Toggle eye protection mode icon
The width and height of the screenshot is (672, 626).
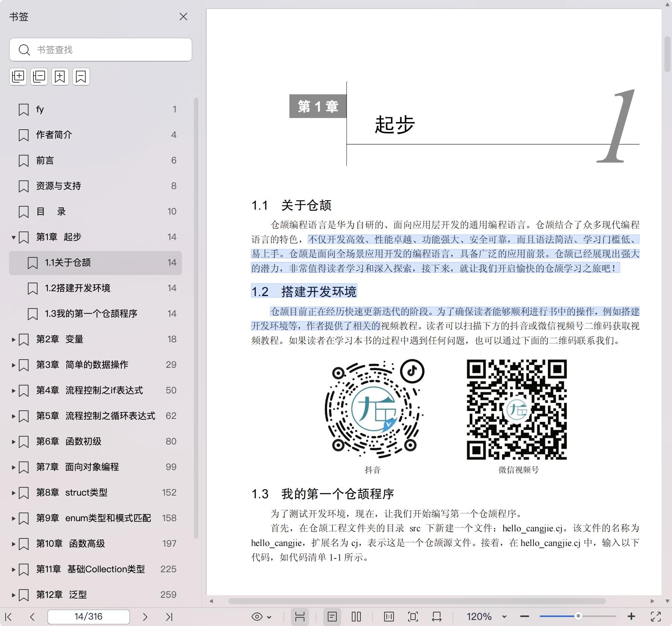(x=257, y=617)
